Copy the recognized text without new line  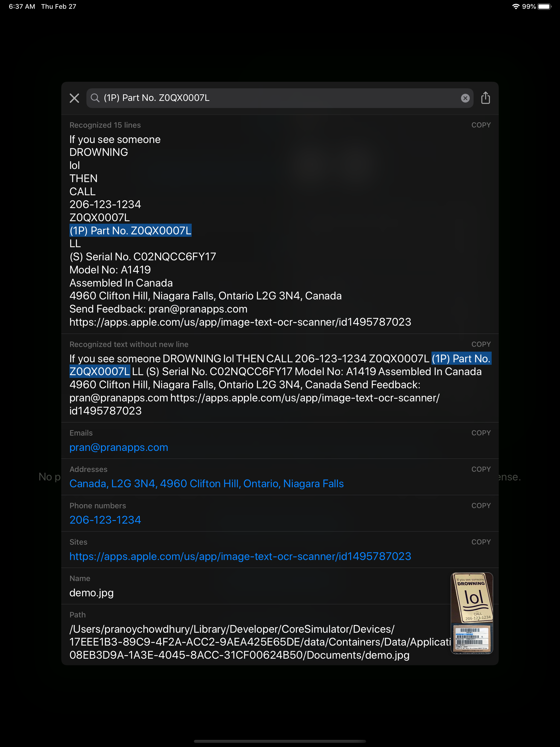pyautogui.click(x=481, y=344)
